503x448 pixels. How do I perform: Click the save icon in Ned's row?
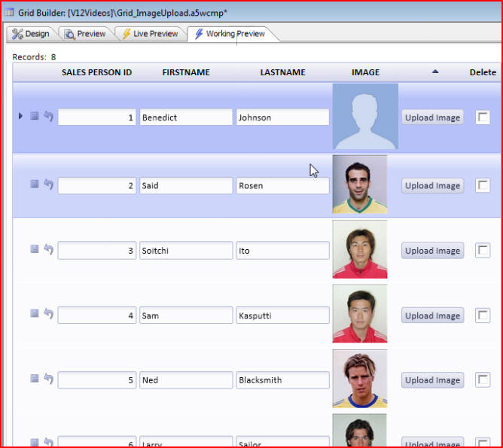coord(35,379)
